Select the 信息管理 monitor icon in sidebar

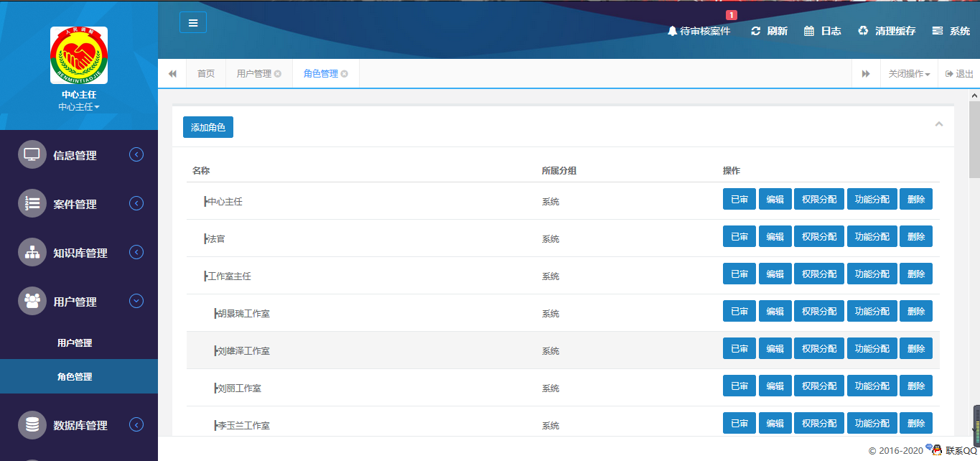(x=32, y=154)
